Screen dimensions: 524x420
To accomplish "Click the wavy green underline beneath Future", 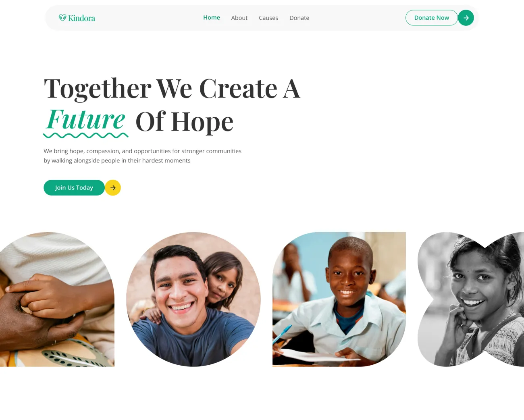I will click(x=86, y=135).
